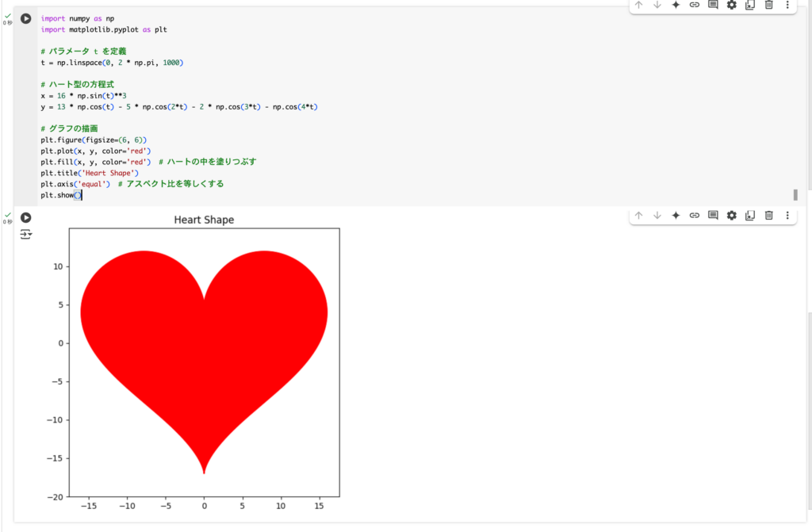Image resolution: width=812 pixels, height=532 pixels.
Task: Open editor settings gear in the upper toolbar
Action: (x=732, y=5)
